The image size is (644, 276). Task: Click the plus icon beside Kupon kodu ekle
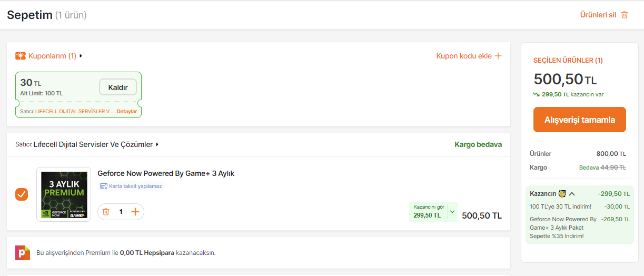(x=498, y=56)
